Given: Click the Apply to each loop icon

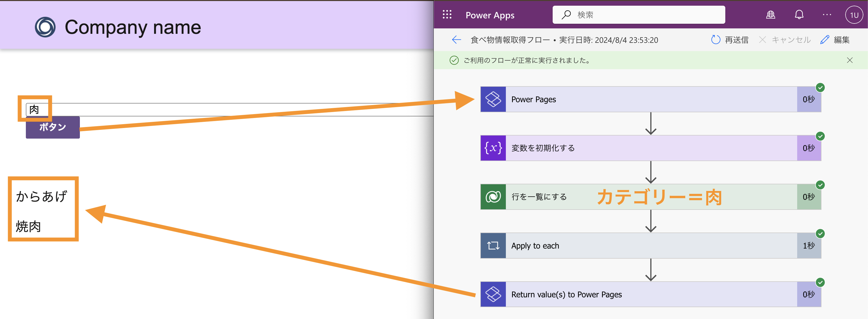Looking at the screenshot, I should pyautogui.click(x=493, y=246).
